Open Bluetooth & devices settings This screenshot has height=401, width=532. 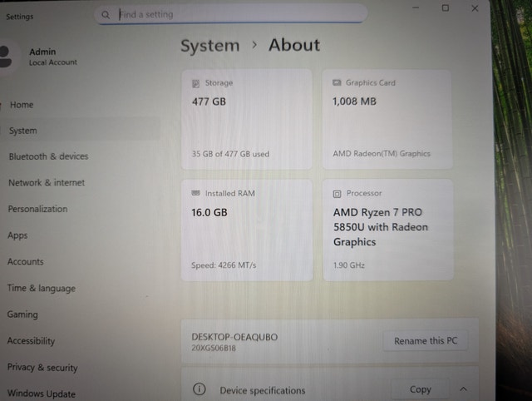[x=48, y=156]
